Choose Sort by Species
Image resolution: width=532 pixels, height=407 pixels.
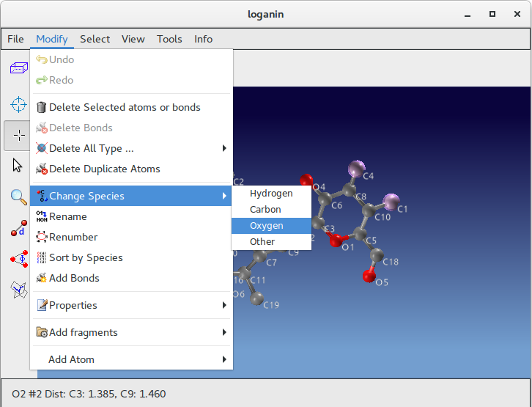(132, 257)
